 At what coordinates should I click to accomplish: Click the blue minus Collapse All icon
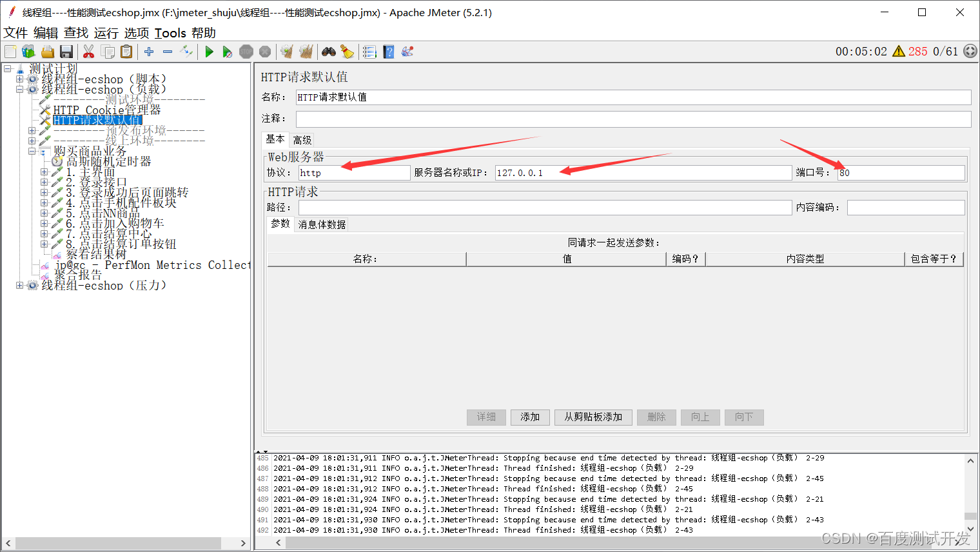(168, 52)
